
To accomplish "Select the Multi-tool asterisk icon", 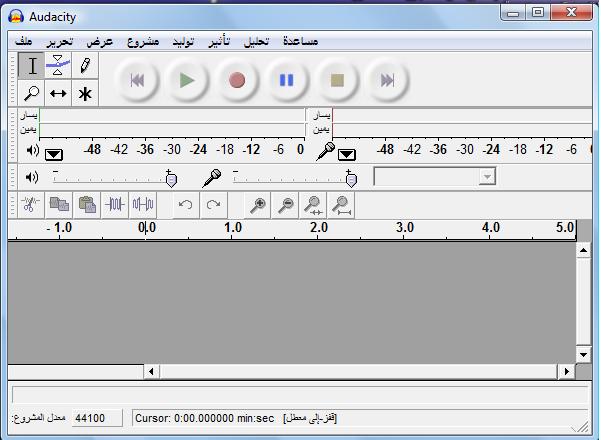I will click(x=85, y=94).
